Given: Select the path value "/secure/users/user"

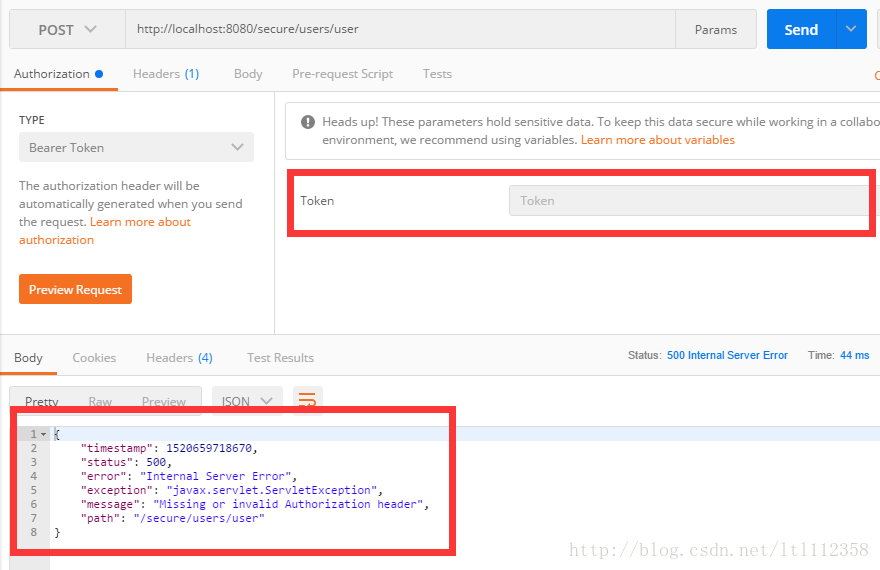Looking at the screenshot, I should click(x=199, y=518).
